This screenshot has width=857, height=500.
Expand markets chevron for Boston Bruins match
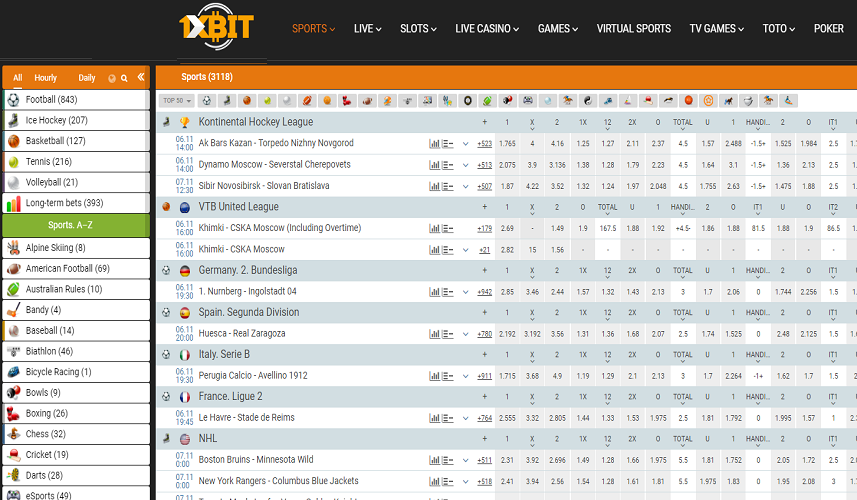(466, 460)
